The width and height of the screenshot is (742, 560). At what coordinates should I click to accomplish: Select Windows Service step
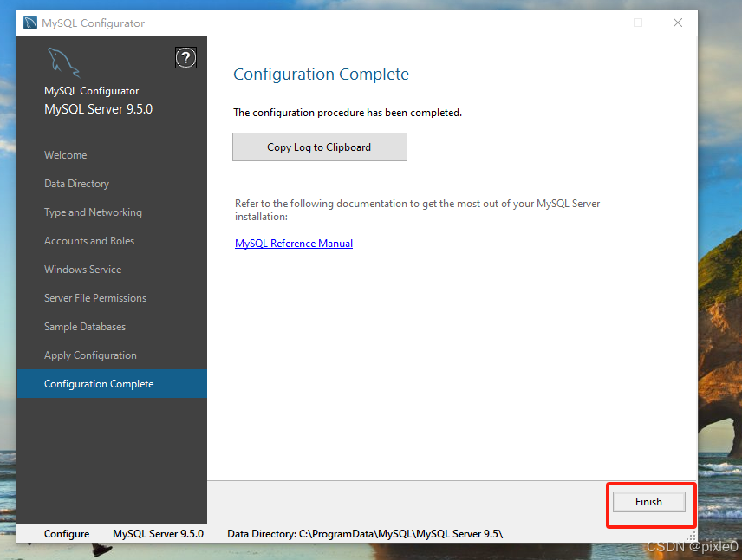click(x=83, y=270)
